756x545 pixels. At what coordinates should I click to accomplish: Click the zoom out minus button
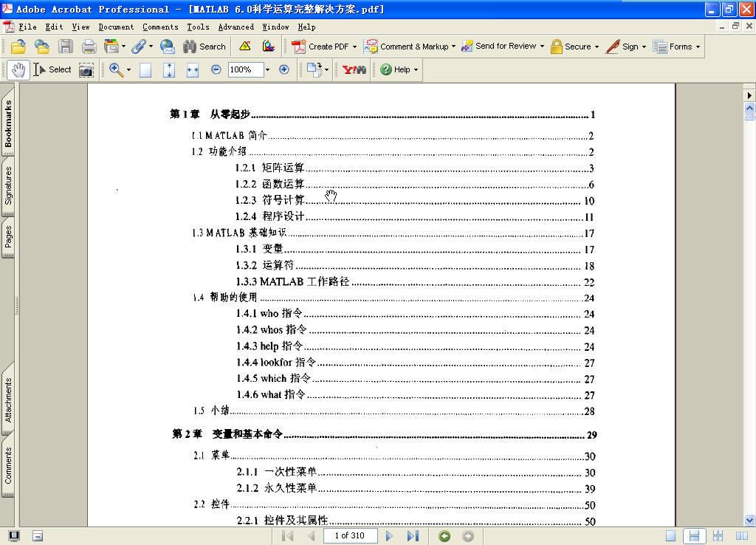pos(216,70)
